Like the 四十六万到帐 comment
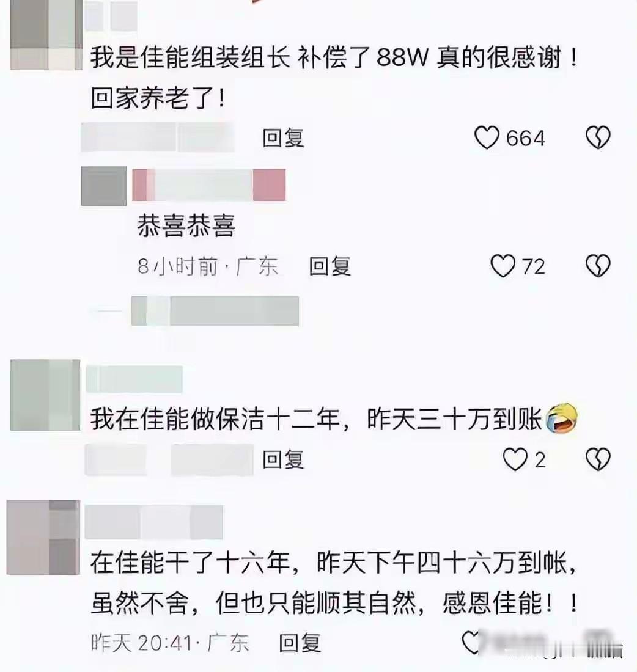Viewport: 637px width, 672px height. (x=471, y=643)
